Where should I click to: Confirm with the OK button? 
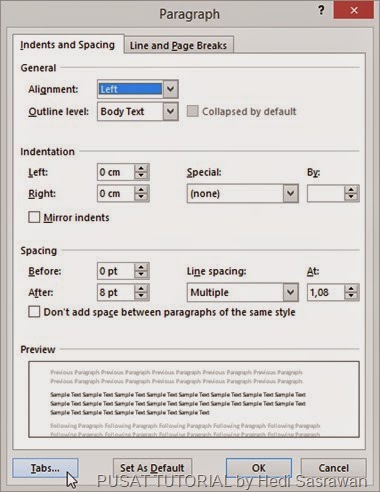pos(259,468)
